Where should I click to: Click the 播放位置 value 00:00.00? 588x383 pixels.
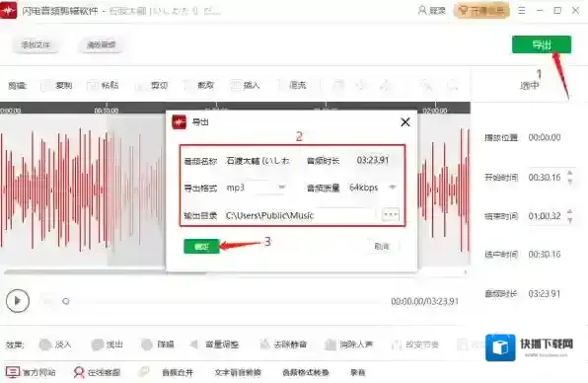pyautogui.click(x=545, y=137)
